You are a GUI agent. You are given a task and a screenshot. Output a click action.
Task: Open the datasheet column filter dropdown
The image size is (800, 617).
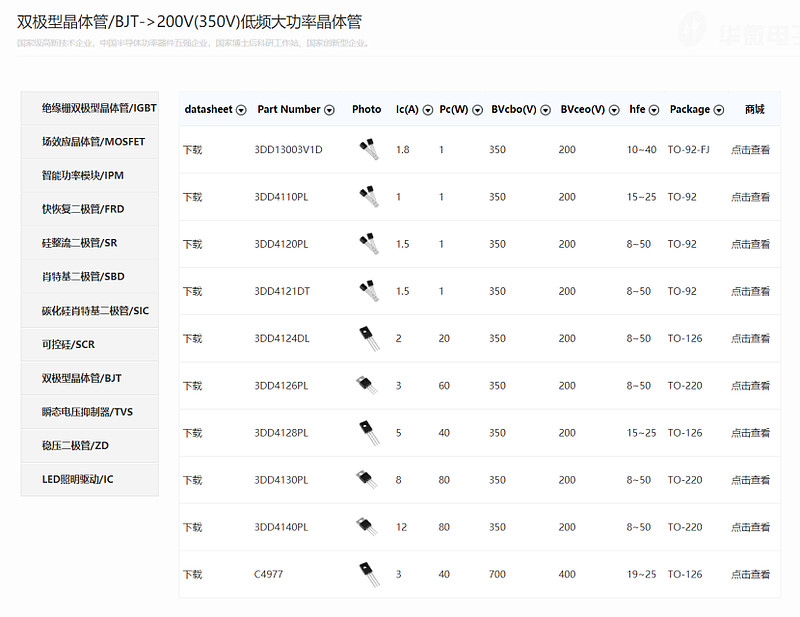pos(241,110)
